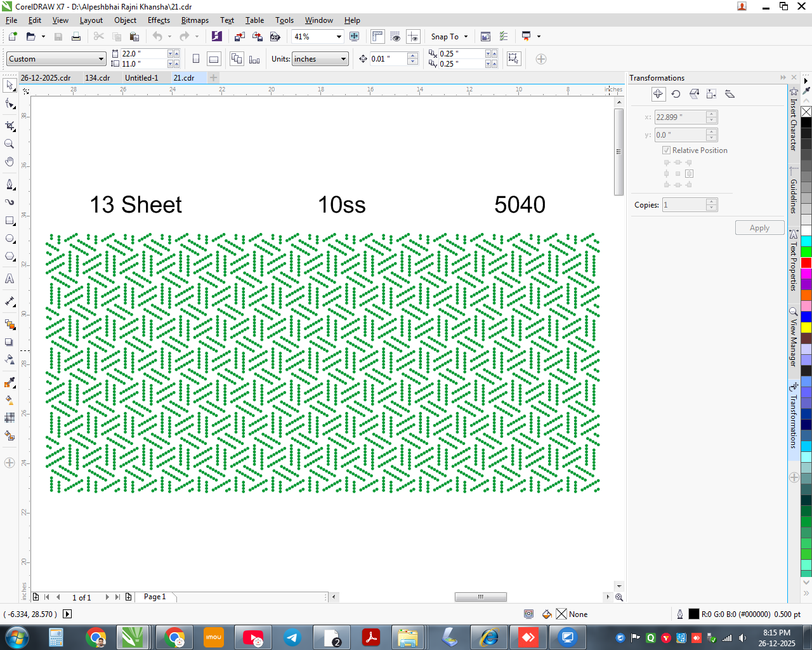This screenshot has height=650, width=812.
Task: Select the Pan hand tool
Action: pos(10,162)
